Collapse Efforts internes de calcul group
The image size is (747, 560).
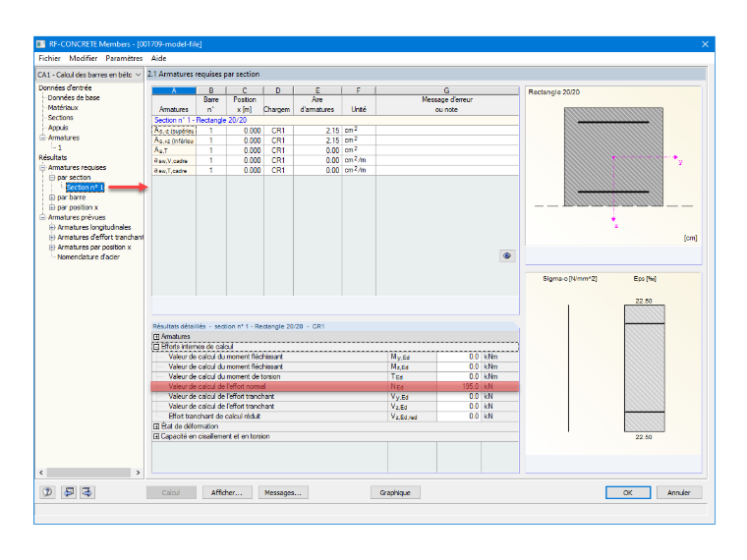(156, 347)
